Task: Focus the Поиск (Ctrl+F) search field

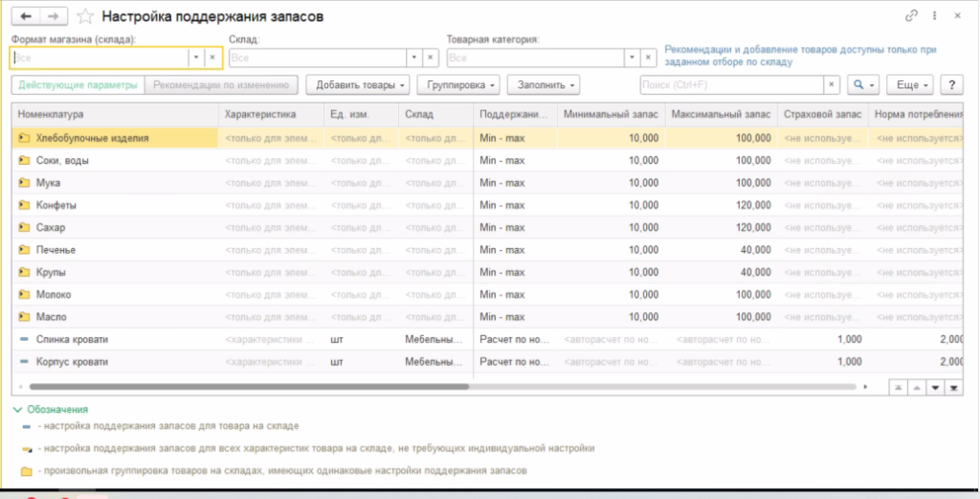Action: click(x=730, y=85)
